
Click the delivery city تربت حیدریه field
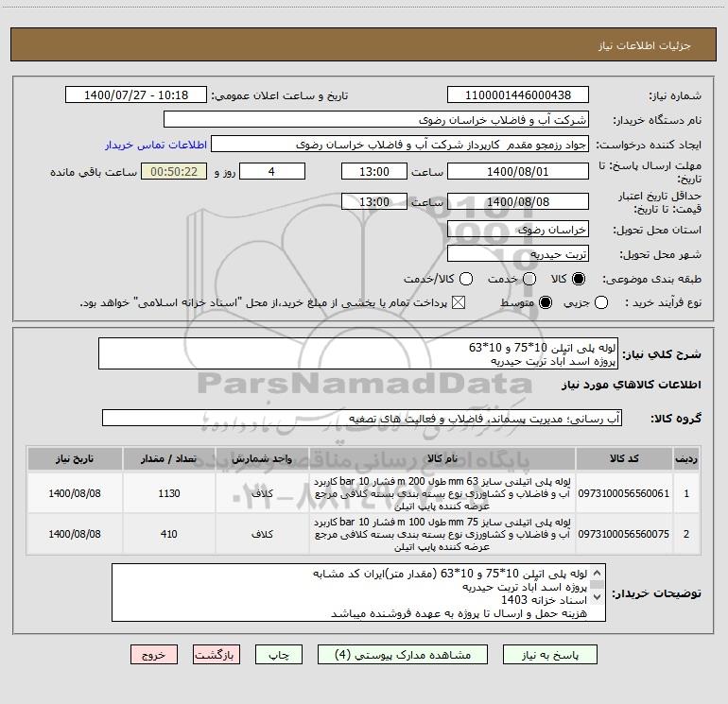(x=518, y=254)
